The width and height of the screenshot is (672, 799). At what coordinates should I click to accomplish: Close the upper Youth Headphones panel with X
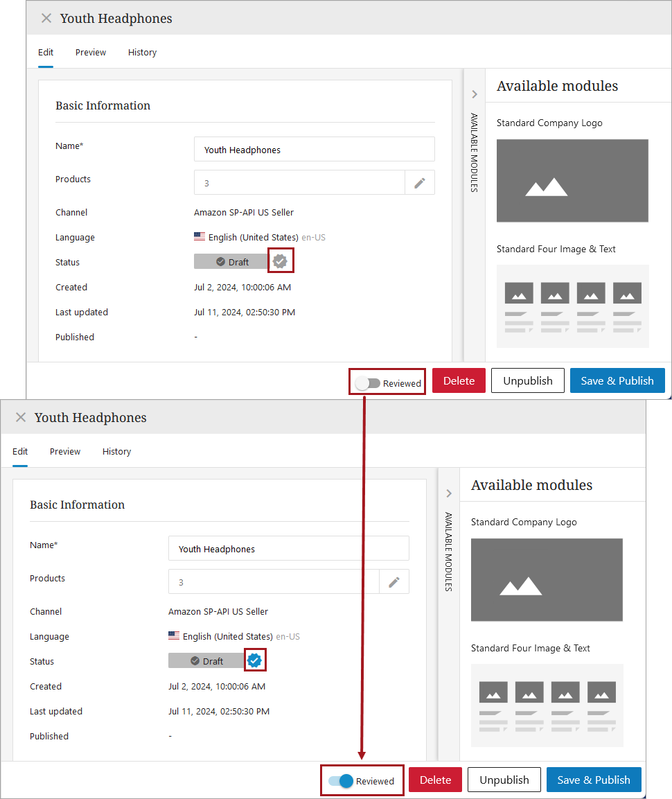pyautogui.click(x=46, y=19)
